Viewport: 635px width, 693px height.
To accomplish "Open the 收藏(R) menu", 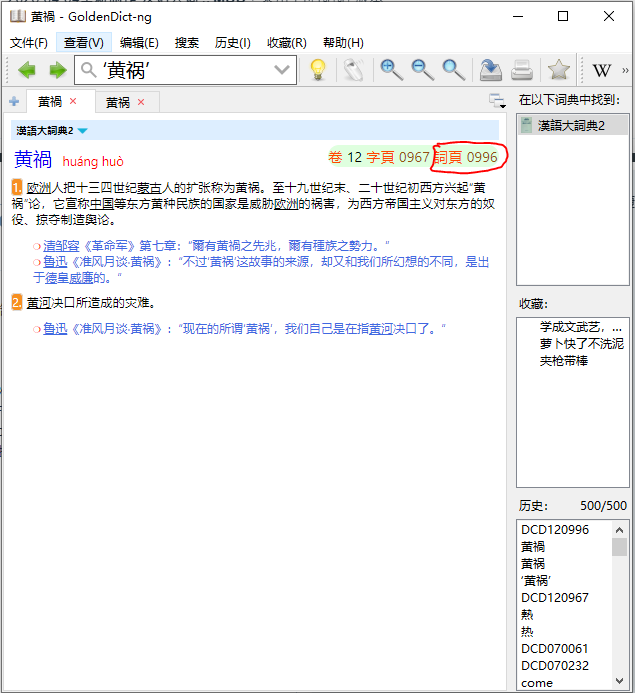I will [x=287, y=43].
